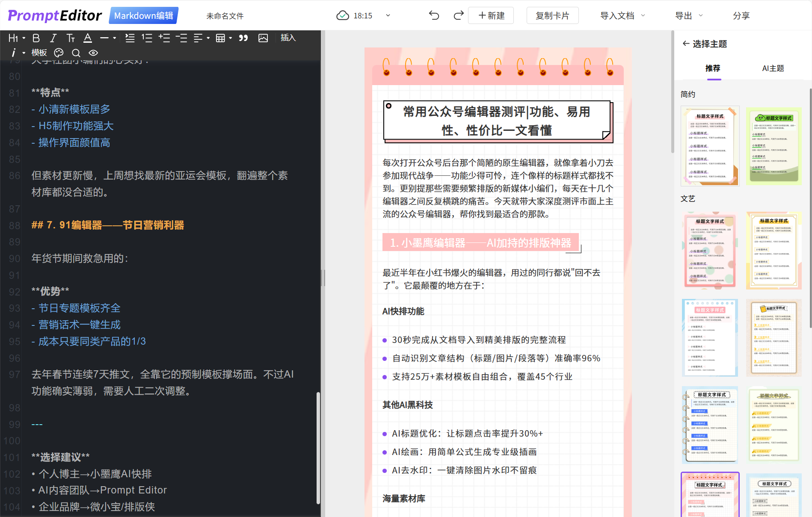Open the H1 heading level dropdown

(x=17, y=38)
